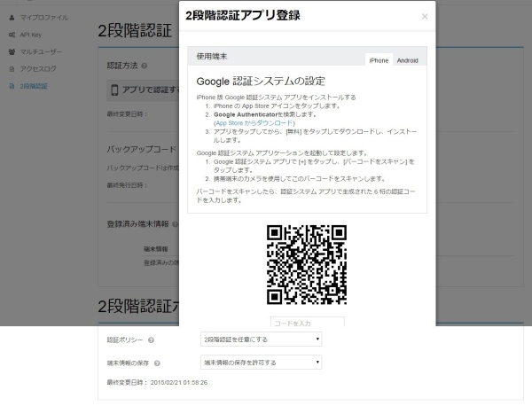Switch to the Android tab
The image size is (532, 406).
click(x=408, y=60)
